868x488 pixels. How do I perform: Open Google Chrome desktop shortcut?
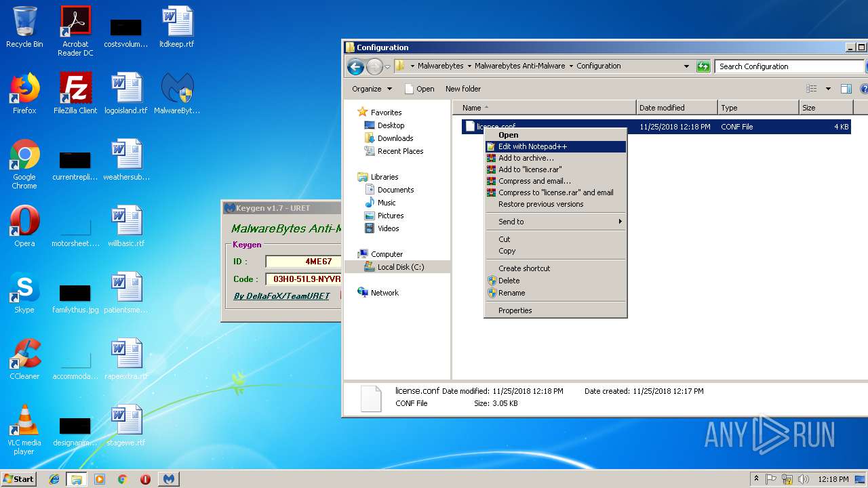[x=24, y=164]
